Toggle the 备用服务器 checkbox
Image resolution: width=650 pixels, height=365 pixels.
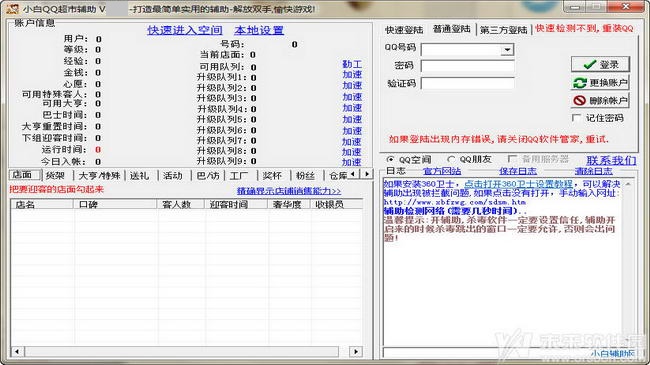click(512, 159)
